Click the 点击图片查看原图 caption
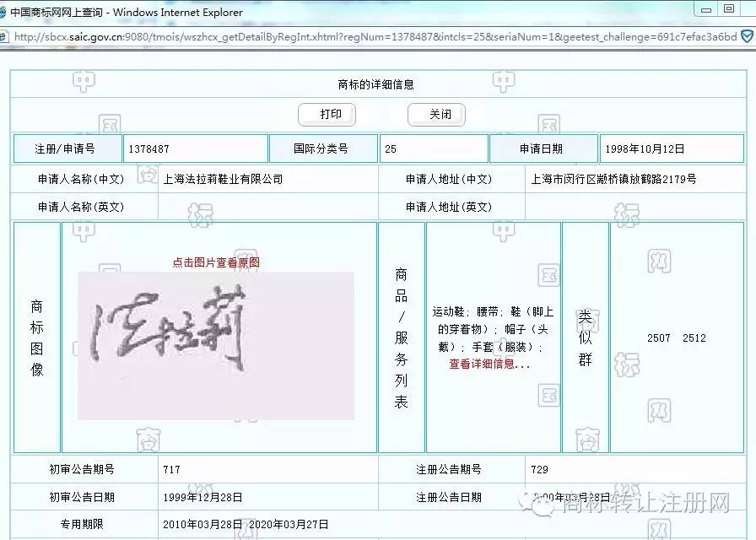 pos(216,262)
